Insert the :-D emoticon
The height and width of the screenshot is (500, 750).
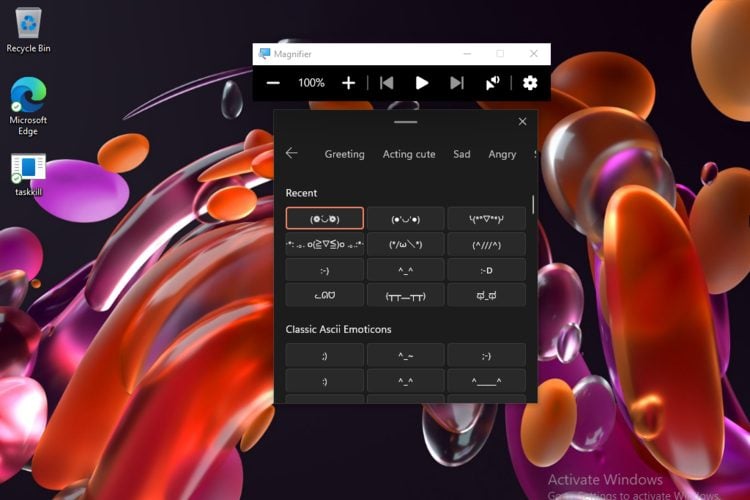(486, 270)
